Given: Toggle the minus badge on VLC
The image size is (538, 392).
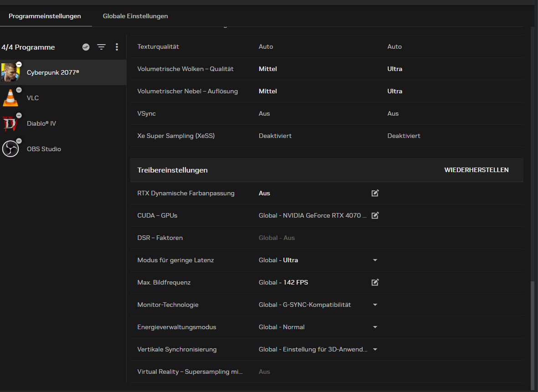Looking at the screenshot, I should tap(19, 90).
